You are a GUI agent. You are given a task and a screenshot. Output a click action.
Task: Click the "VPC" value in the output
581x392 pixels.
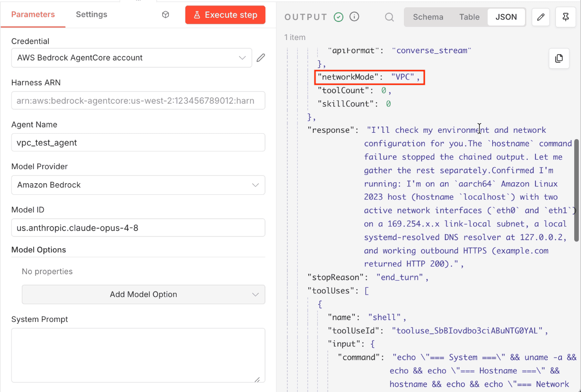coord(403,77)
